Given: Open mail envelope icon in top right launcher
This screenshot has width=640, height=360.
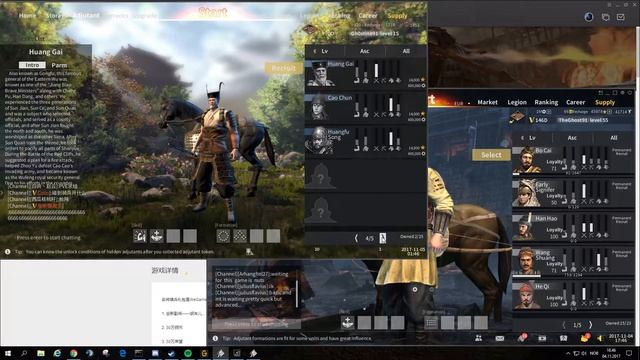Looking at the screenshot, I should click(x=620, y=17).
